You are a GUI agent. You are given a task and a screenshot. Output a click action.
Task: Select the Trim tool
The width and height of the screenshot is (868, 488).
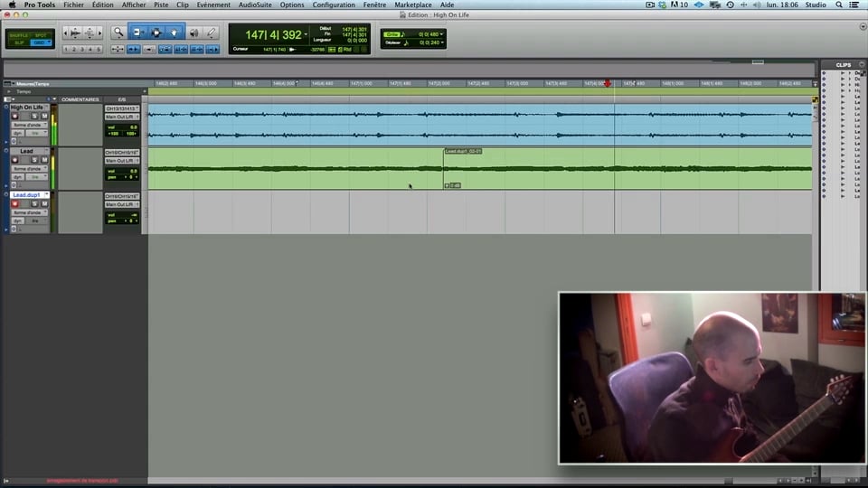point(137,33)
